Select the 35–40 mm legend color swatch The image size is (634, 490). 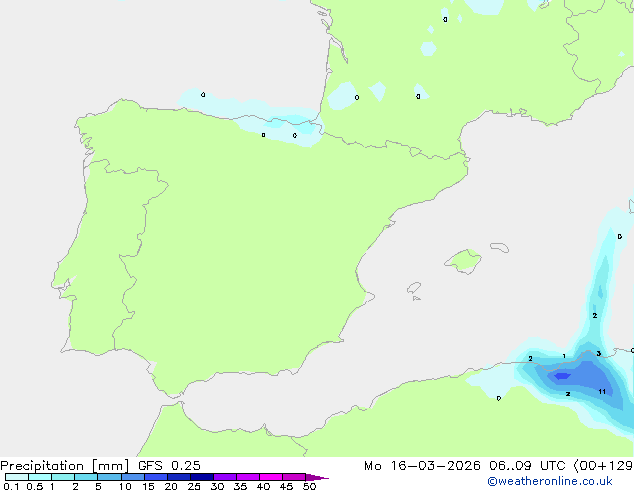tap(248, 477)
